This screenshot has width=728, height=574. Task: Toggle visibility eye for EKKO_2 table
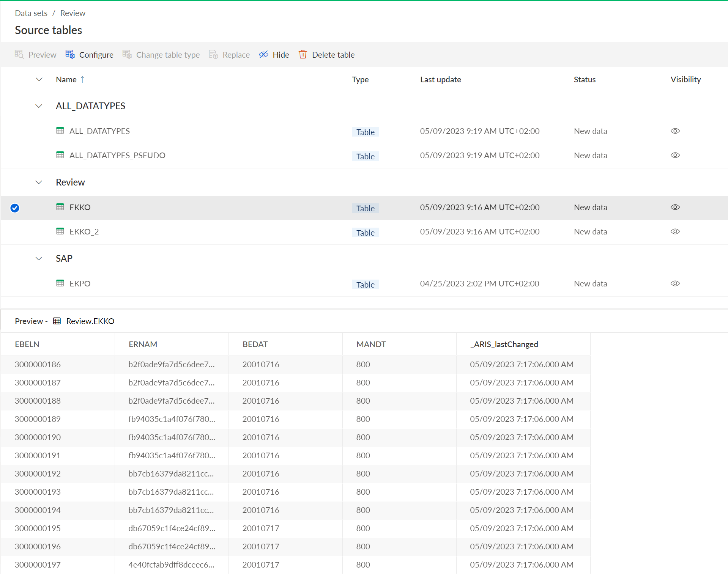click(675, 231)
